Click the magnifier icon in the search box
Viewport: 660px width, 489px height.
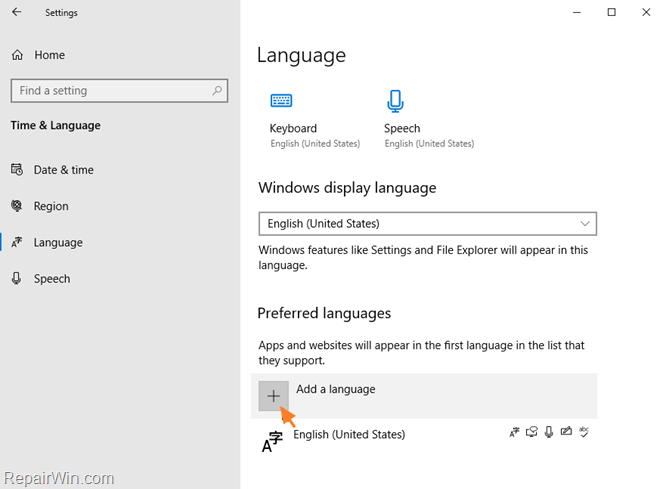pos(217,90)
